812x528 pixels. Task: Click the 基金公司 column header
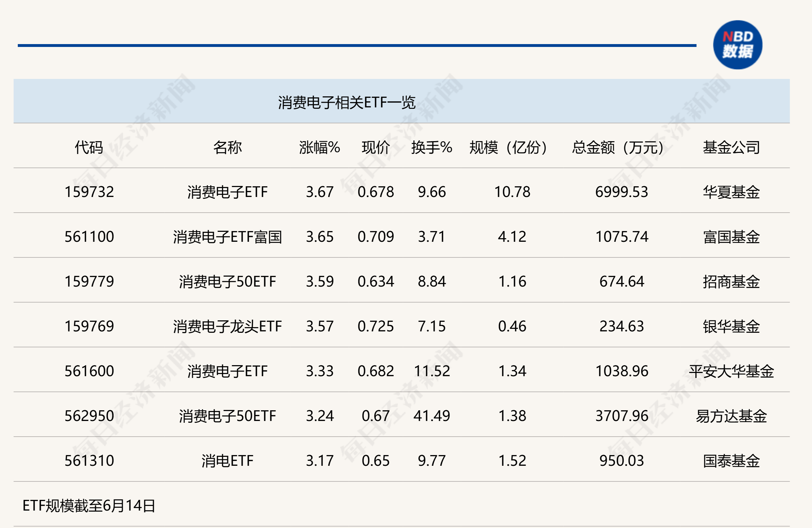[731, 147]
